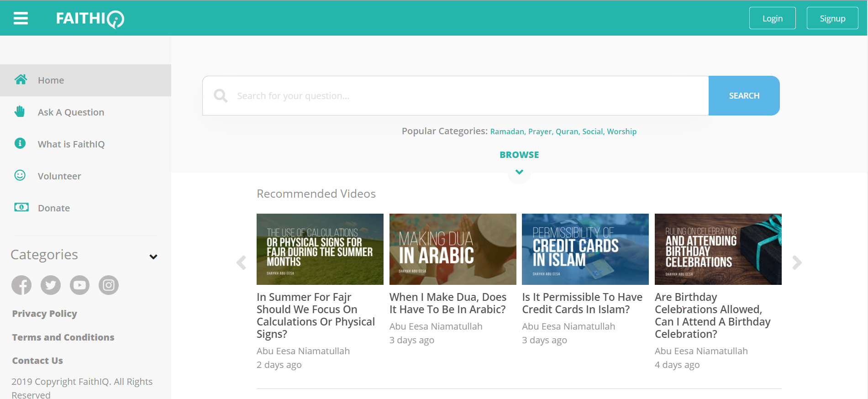Expand the Categories dropdown arrow
Screen dimensions: 868x399
tap(153, 257)
